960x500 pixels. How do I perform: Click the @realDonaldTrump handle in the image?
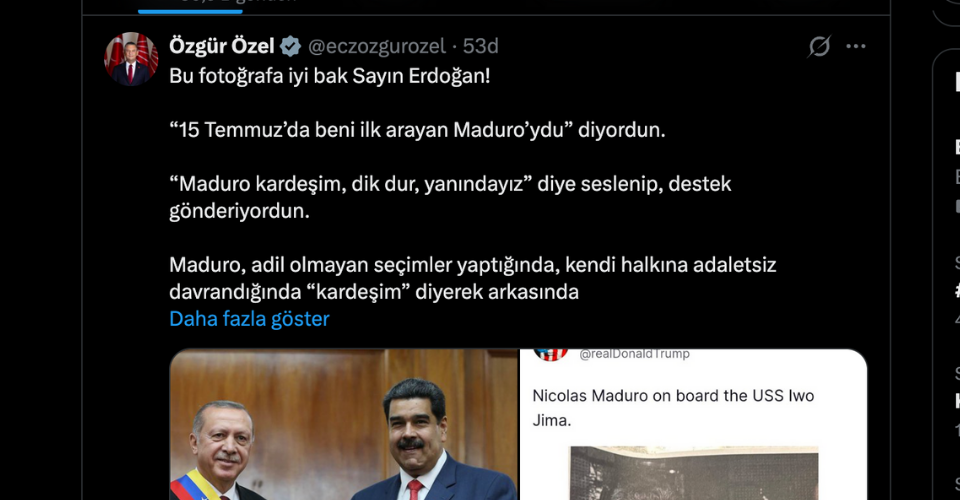[634, 354]
